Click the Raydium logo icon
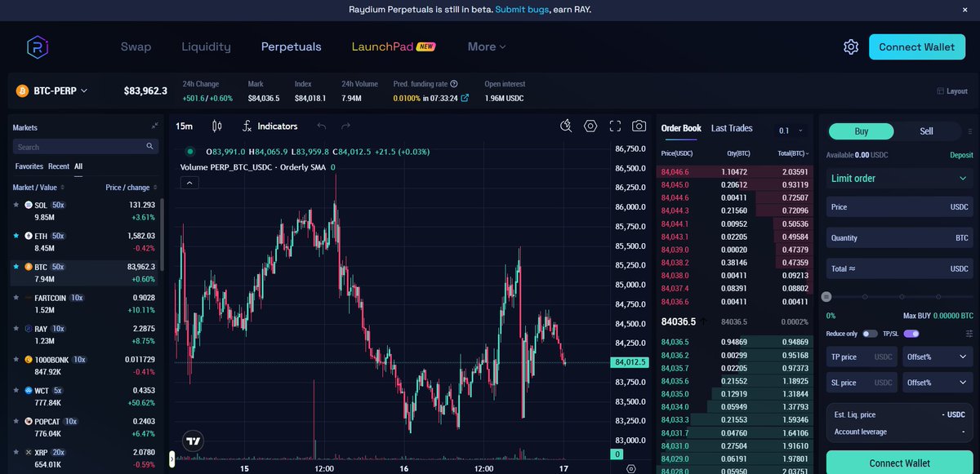 [x=38, y=47]
